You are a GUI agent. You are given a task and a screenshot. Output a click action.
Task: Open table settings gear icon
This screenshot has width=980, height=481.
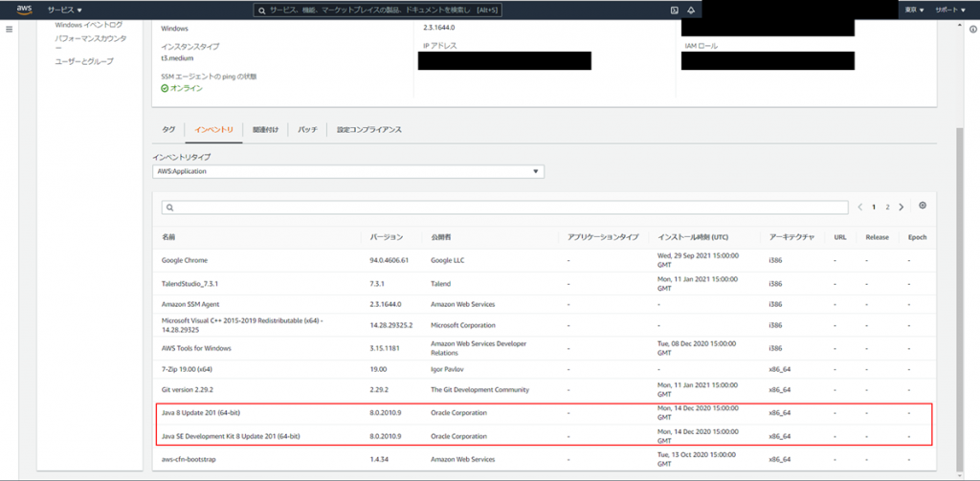point(923,206)
